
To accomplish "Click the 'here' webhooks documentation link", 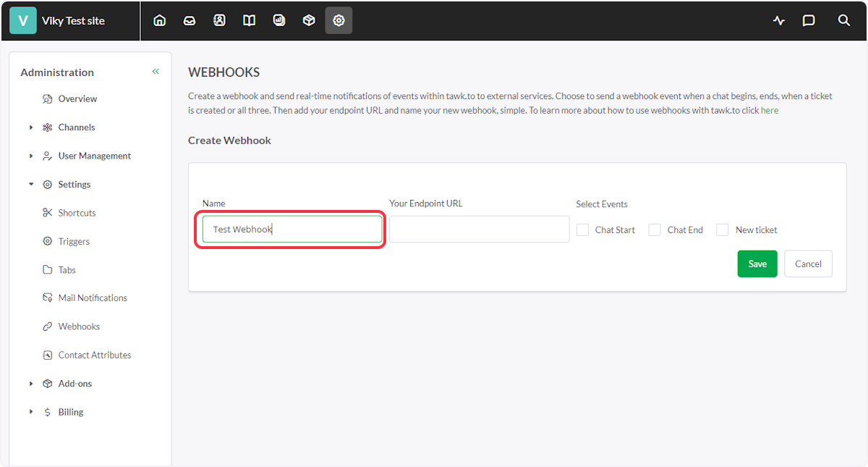I will 770,109.
